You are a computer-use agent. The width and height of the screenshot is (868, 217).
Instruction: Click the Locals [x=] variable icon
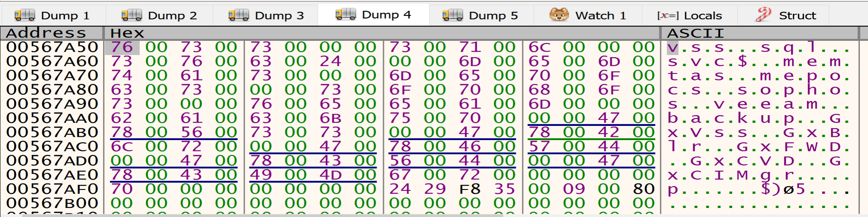pyautogui.click(x=668, y=15)
